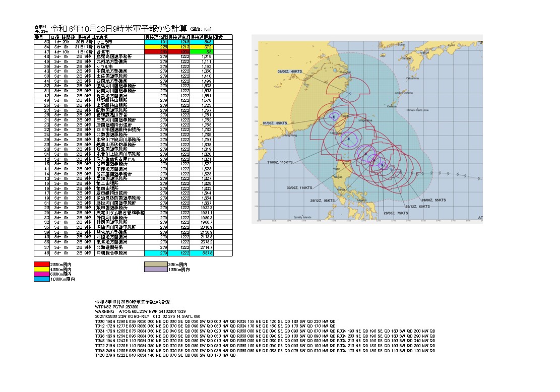Click the '28/00Z, 55KTS' map label
560x392 pixels.
tap(433, 200)
